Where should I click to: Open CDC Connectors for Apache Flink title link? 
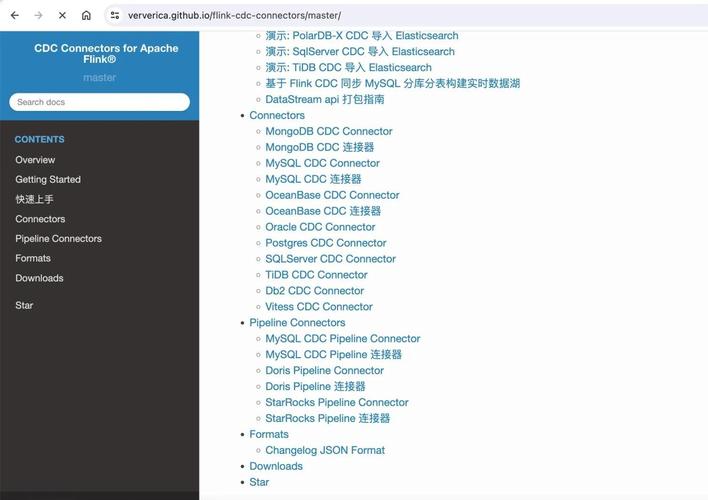click(106, 53)
